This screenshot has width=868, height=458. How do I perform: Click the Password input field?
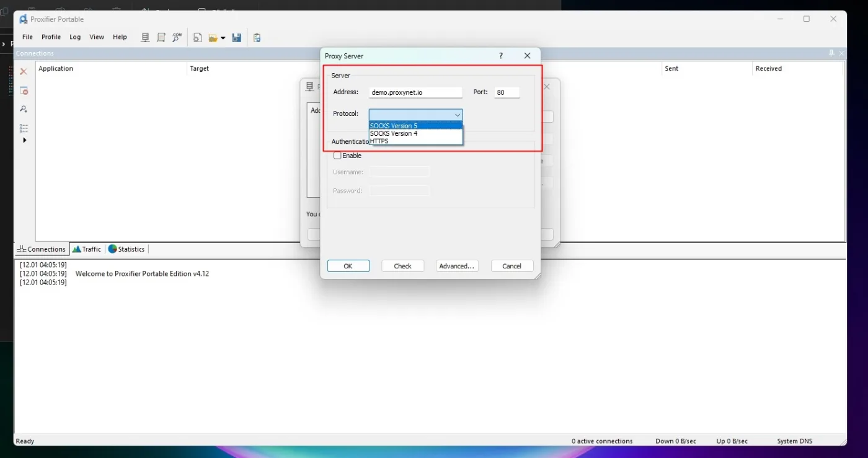[x=399, y=191]
